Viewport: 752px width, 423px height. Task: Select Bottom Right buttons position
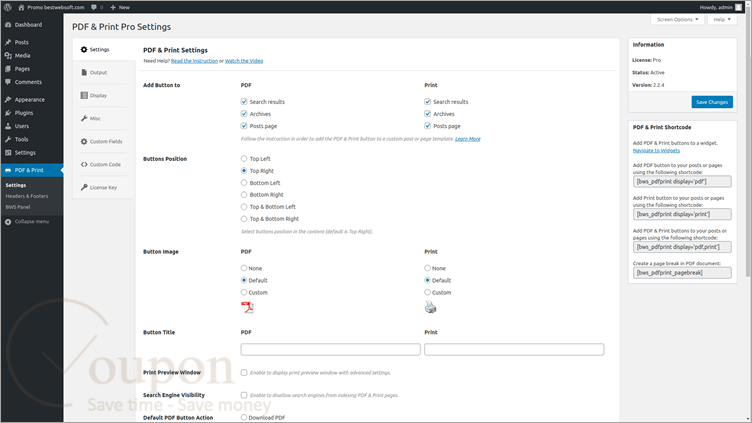click(244, 195)
